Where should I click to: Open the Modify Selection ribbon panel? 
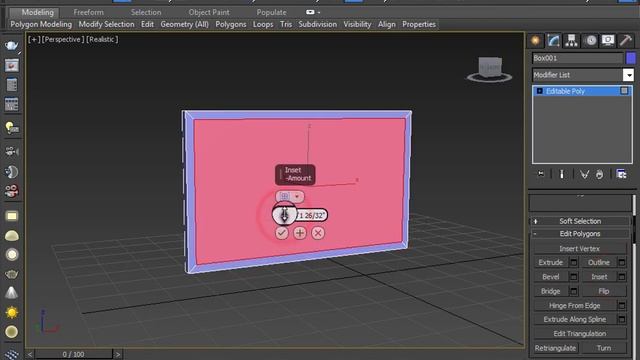tap(106, 24)
